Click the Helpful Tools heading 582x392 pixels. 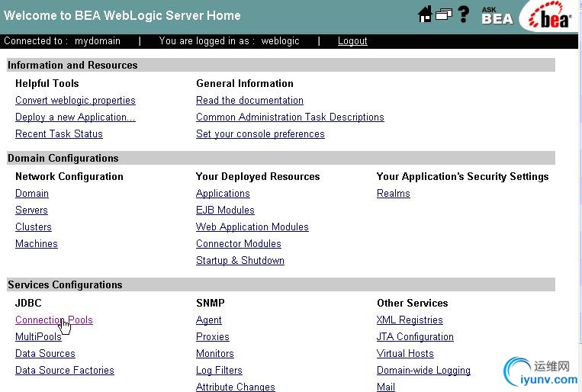pos(47,84)
